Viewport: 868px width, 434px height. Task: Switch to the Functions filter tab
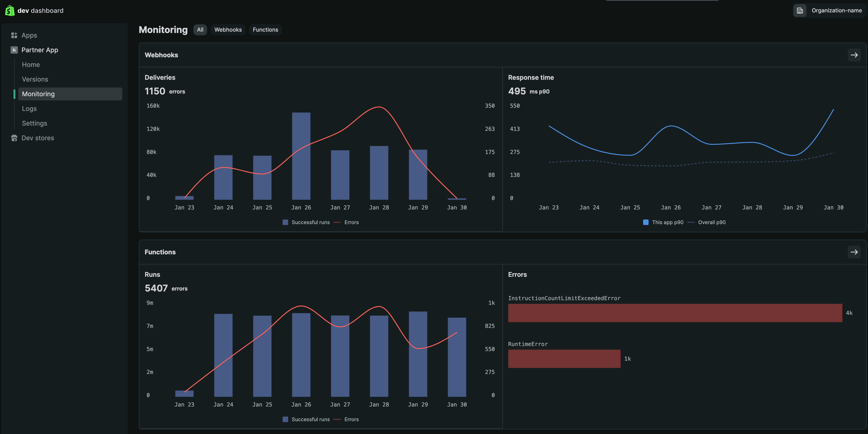[265, 30]
